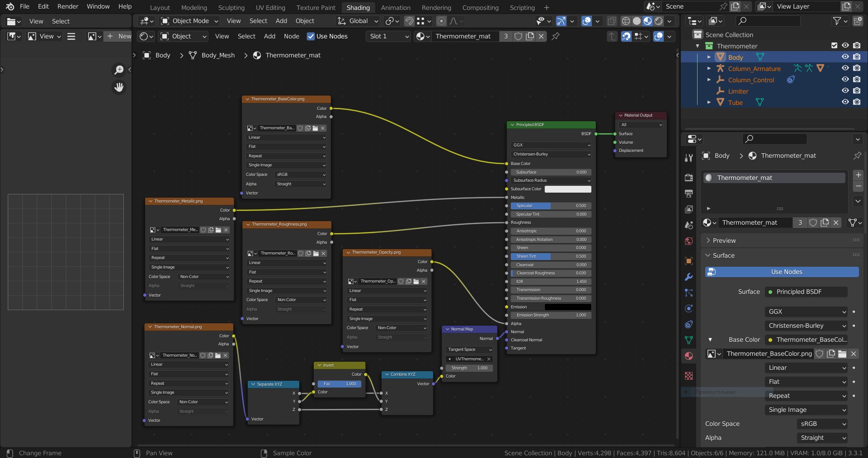Add a new material slot
Viewport: 868px width, 458px height.
click(x=858, y=175)
